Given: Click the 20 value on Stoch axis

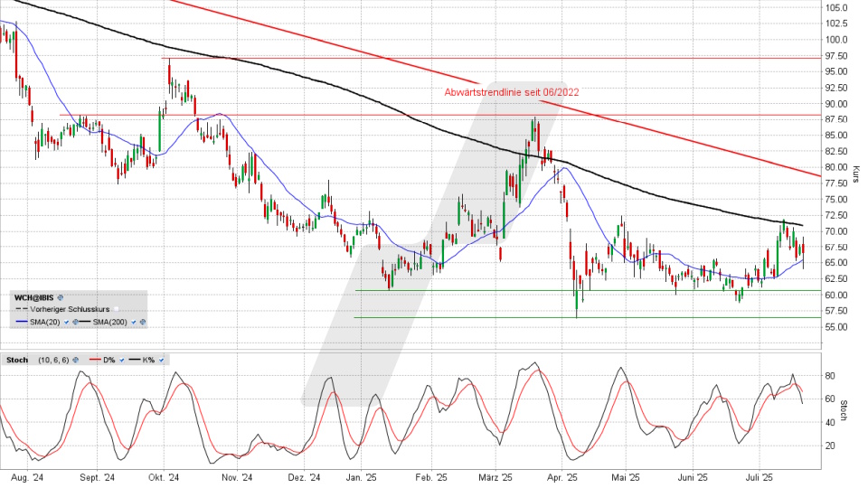Looking at the screenshot, I should coord(831,446).
